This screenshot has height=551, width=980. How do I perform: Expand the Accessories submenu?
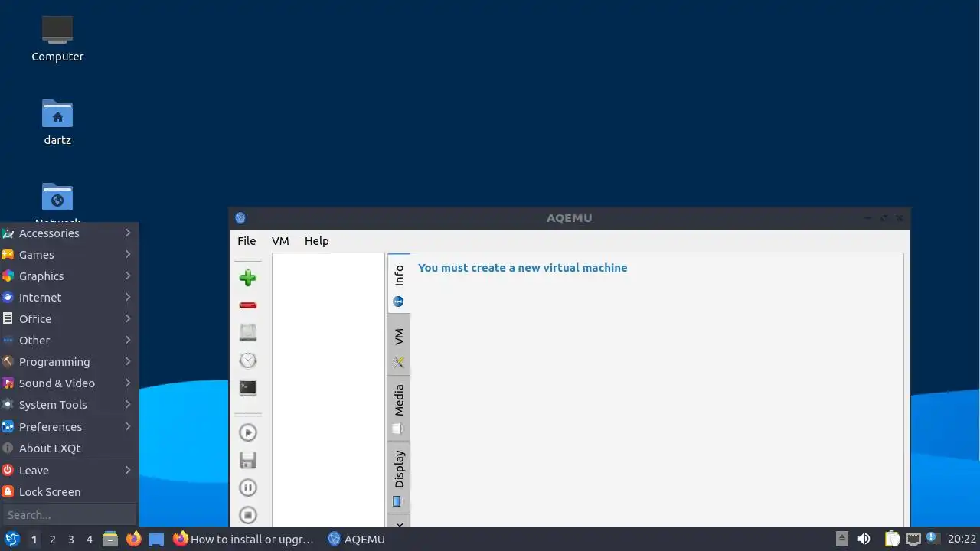(69, 233)
